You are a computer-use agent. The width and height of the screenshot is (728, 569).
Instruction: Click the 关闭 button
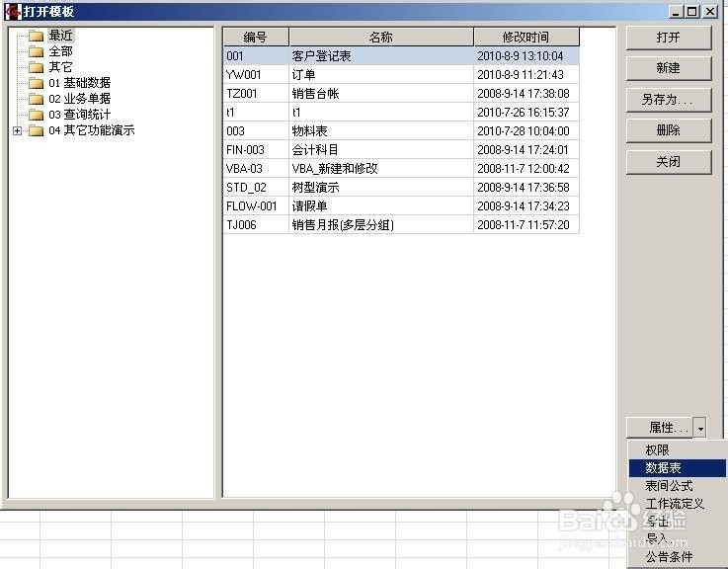[669, 162]
